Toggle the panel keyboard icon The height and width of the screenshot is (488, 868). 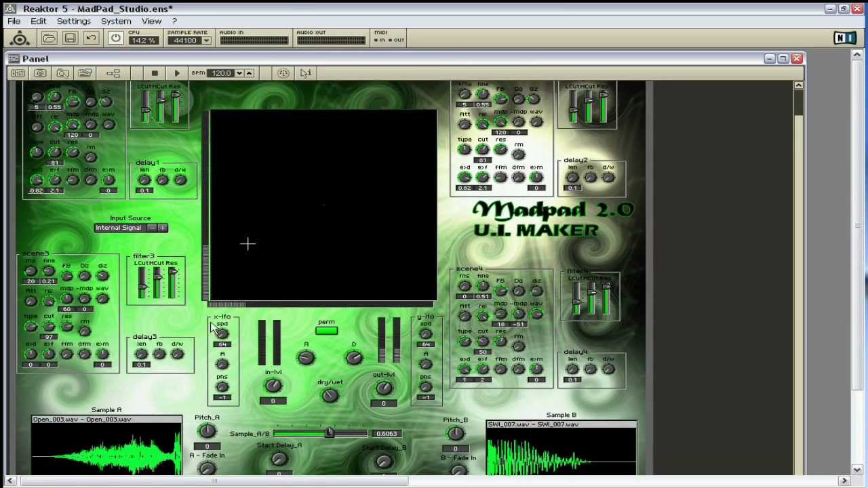(17, 73)
